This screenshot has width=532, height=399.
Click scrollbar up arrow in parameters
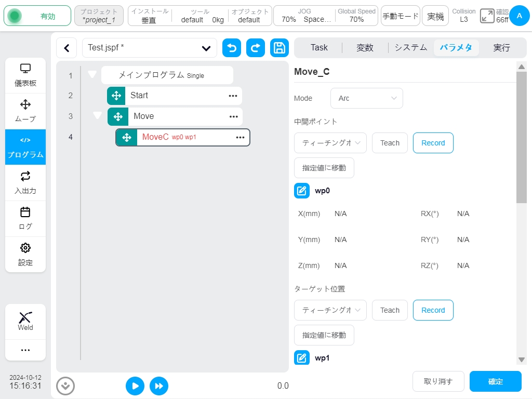(x=522, y=67)
